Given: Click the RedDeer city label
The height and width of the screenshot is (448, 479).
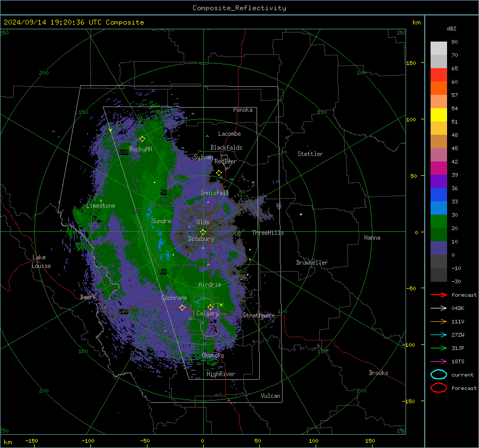Looking at the screenshot, I should click(226, 161).
